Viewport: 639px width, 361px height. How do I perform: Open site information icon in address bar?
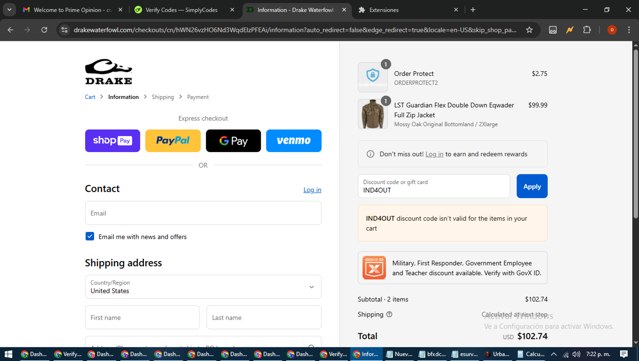pos(64,30)
